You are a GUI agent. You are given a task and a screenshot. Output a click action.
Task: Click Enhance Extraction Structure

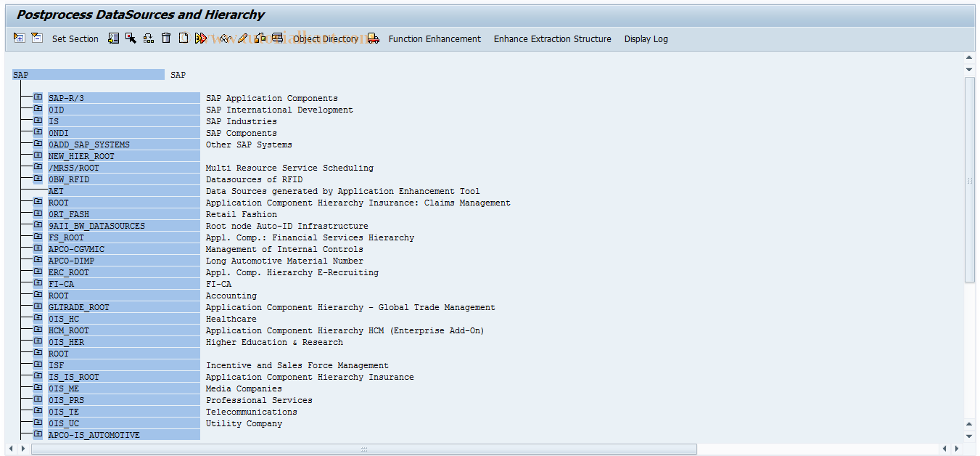pos(553,39)
